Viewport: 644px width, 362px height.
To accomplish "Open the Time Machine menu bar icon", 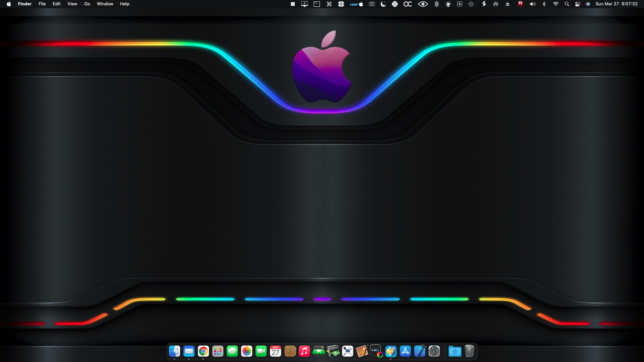I will (471, 4).
